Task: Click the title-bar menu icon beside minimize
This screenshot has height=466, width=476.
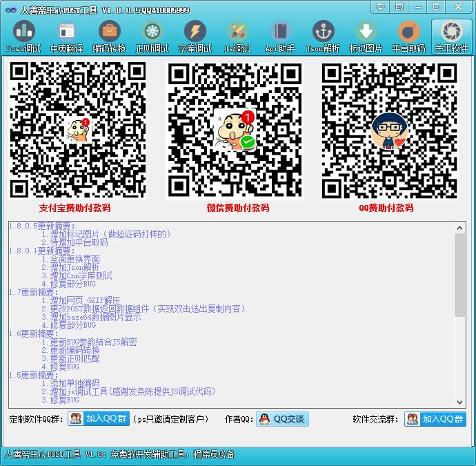Action: click(x=399, y=7)
